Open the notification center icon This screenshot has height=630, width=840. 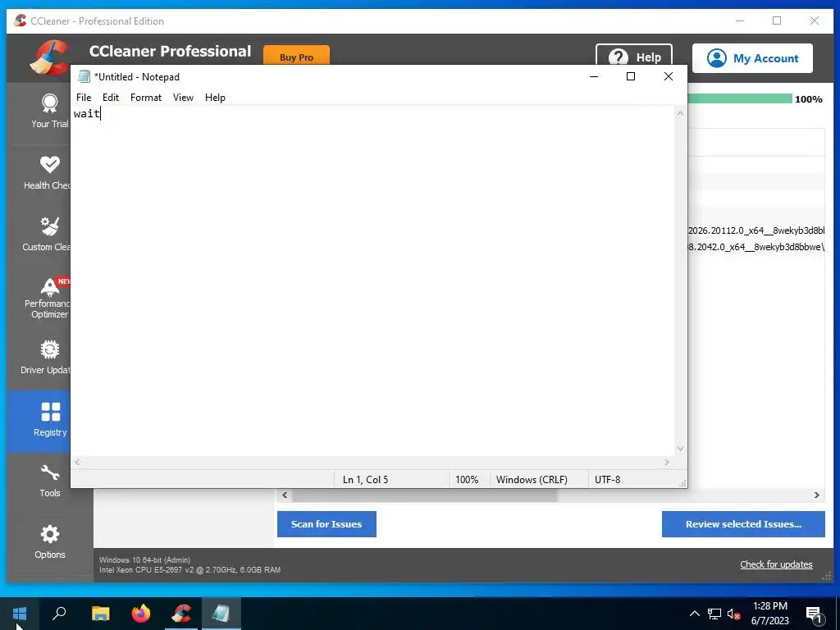pyautogui.click(x=815, y=614)
